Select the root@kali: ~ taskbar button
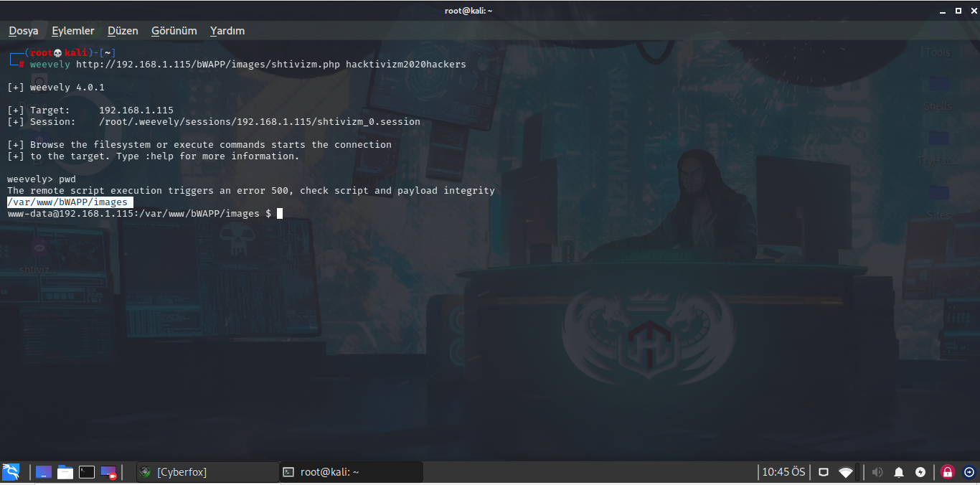This screenshot has height=485, width=980. (x=352, y=471)
